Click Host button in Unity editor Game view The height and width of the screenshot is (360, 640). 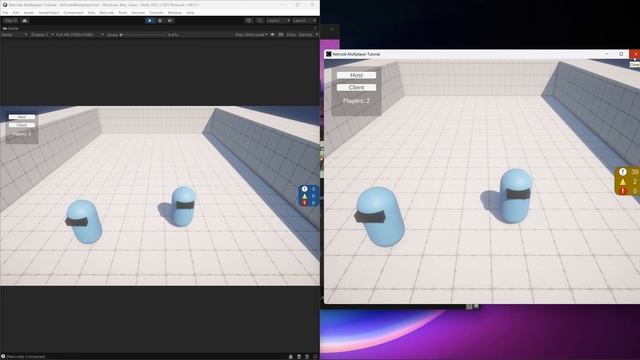point(22,117)
